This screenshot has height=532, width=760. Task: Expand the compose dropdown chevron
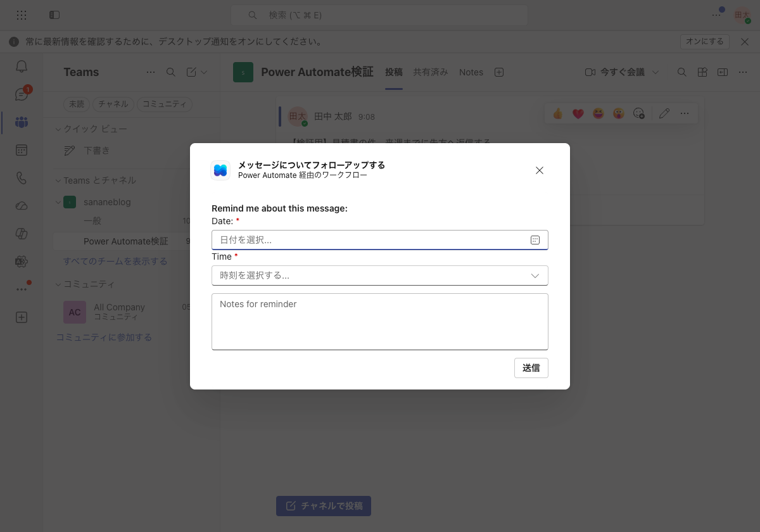click(204, 72)
